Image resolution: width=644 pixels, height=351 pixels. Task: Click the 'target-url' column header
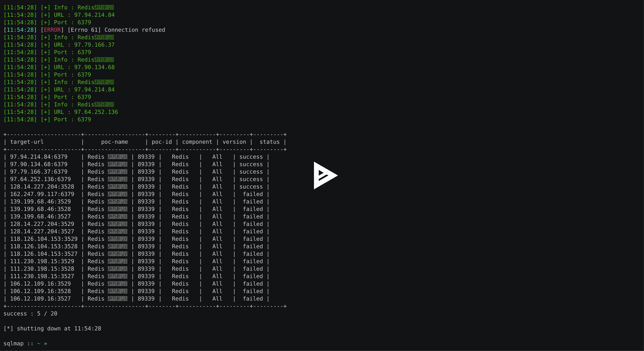[x=27, y=142]
